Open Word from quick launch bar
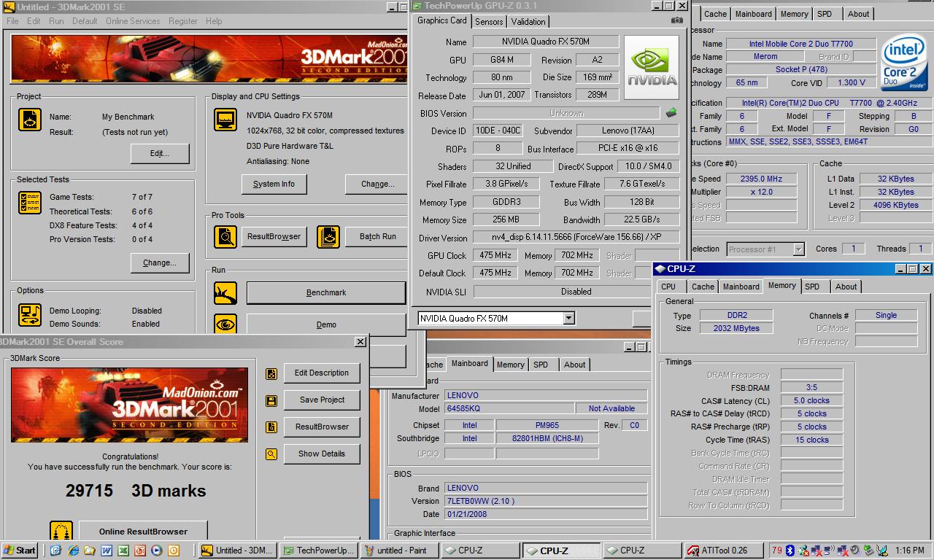Screen dimensions: 934x560 coord(107,551)
